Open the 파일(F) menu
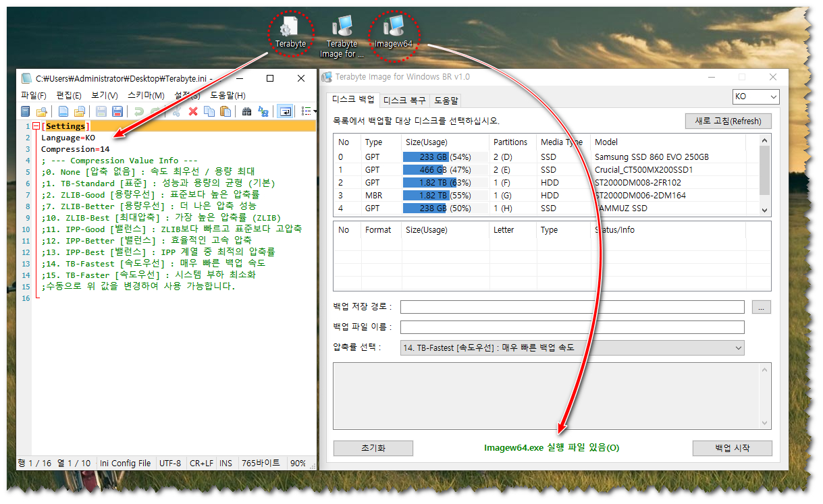This screenshot has width=823, height=504. tap(34, 96)
